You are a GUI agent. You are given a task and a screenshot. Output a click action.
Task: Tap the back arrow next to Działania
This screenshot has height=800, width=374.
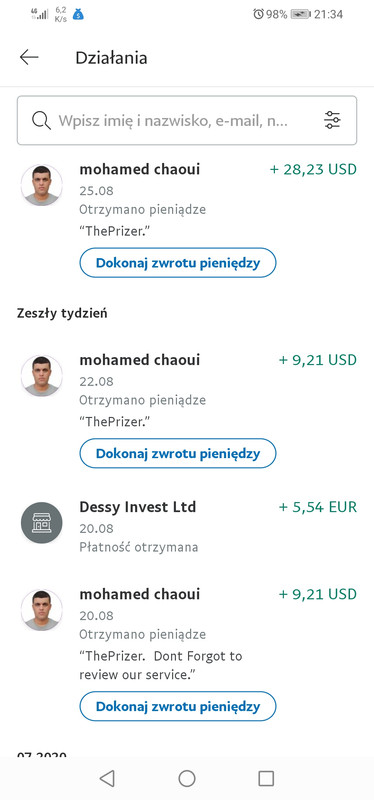[29, 58]
